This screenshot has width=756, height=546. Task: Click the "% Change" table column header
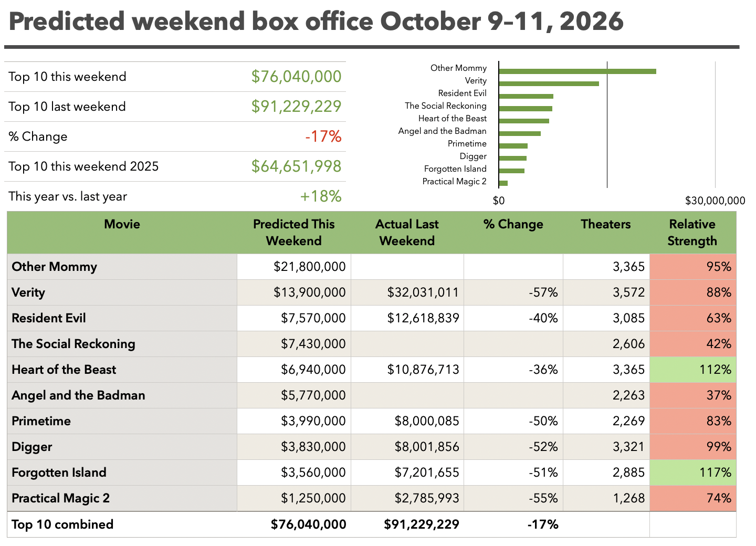(513, 224)
